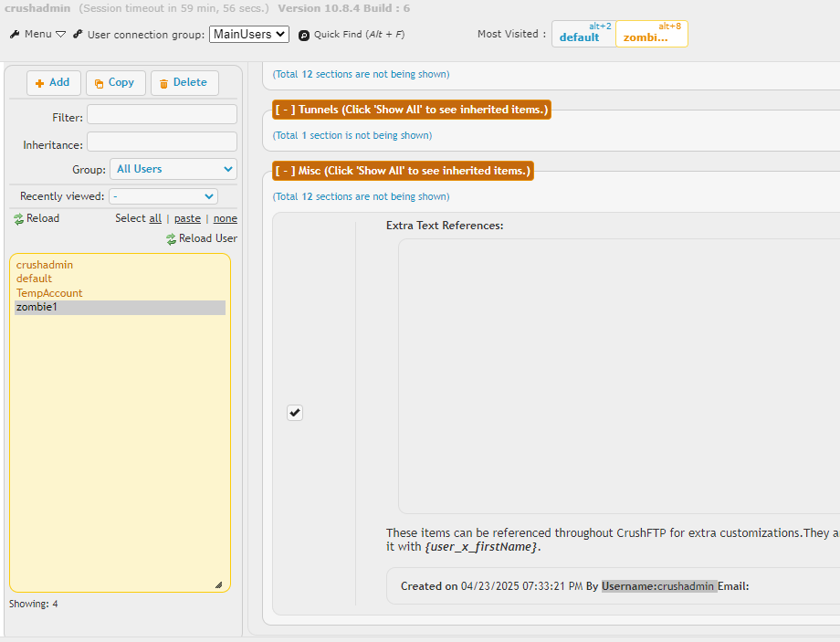Click the Quick Find icon
The height and width of the screenshot is (642, 840).
tap(304, 35)
